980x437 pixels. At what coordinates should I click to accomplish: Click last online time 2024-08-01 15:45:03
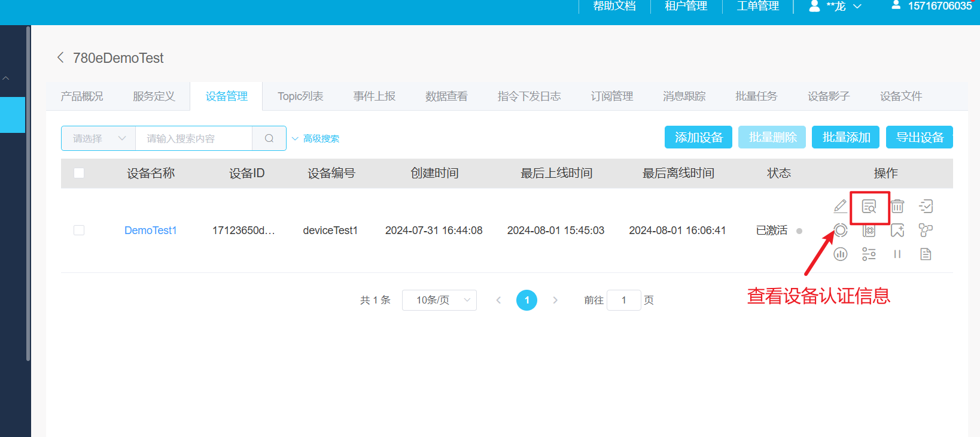click(556, 230)
